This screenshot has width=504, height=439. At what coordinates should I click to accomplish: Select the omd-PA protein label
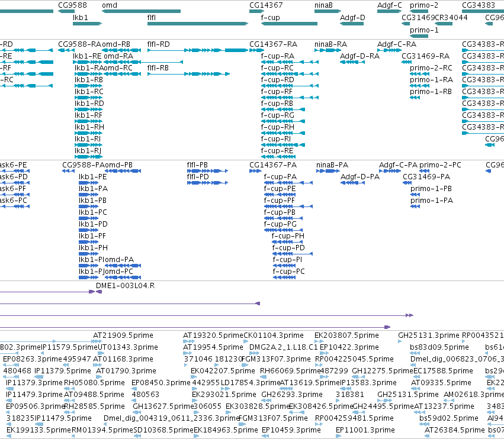pos(120,260)
